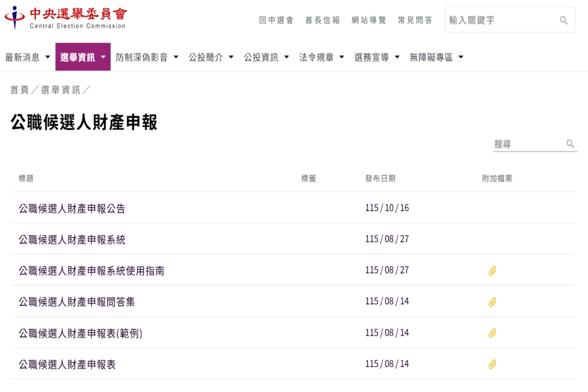Open 公職候選人財產申報表(範例) entry
The height and width of the screenshot is (392, 588).
click(x=80, y=333)
